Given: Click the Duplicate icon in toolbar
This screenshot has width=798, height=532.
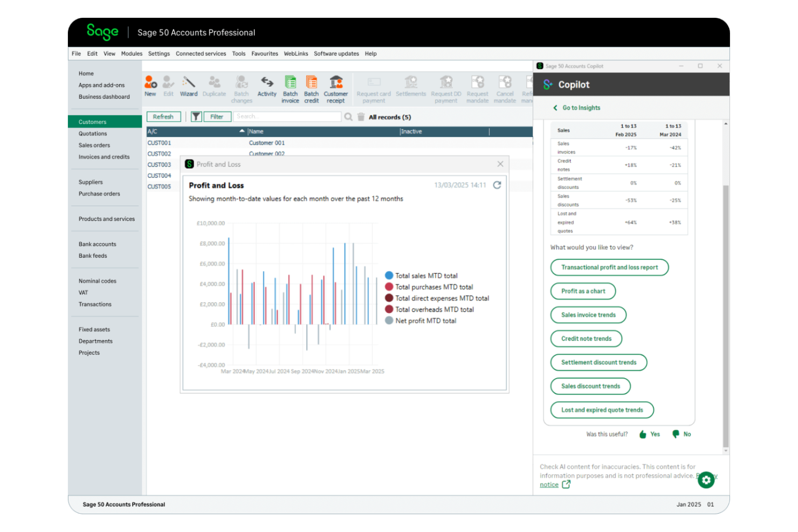Looking at the screenshot, I should point(214,82).
